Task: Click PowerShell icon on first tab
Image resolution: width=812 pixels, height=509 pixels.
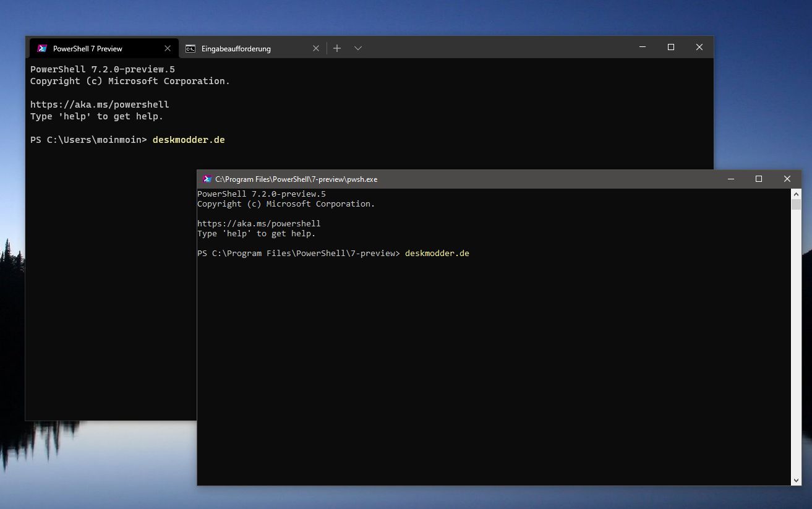Action: (x=42, y=48)
